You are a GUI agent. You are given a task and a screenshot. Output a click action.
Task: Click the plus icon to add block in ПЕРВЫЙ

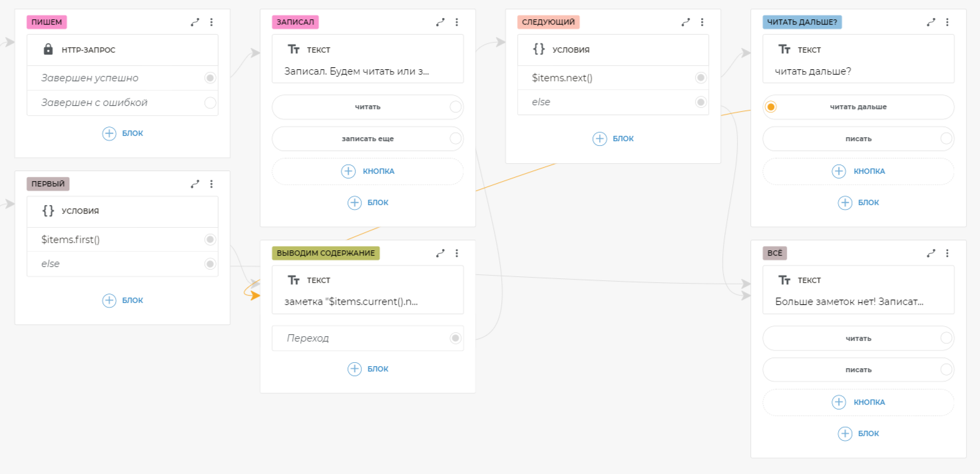click(x=109, y=300)
